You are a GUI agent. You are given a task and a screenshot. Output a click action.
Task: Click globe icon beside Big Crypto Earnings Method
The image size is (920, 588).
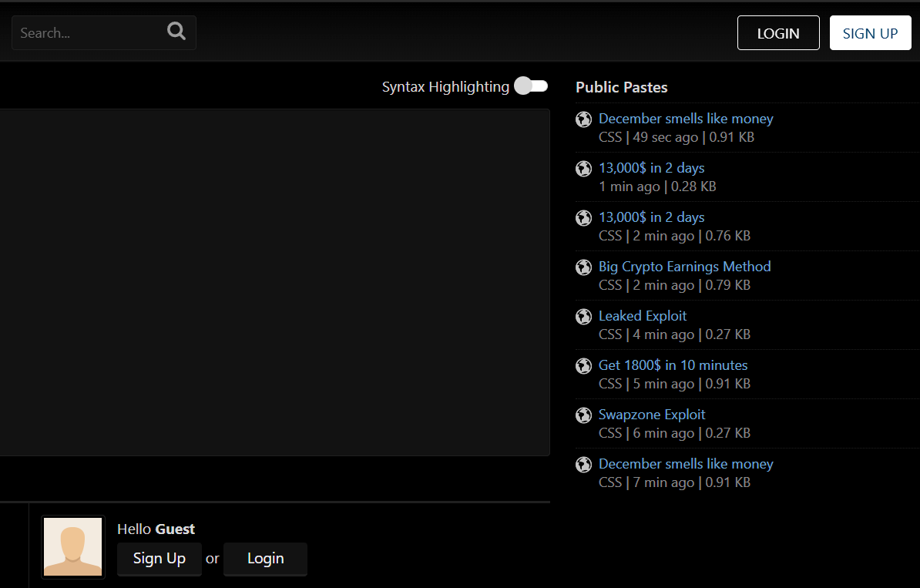(584, 267)
